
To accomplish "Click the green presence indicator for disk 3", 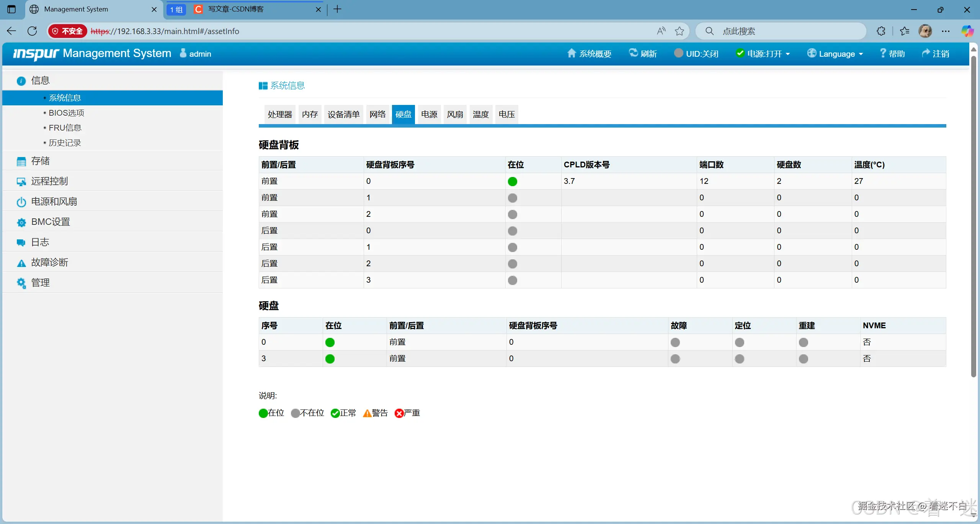I will click(x=330, y=359).
